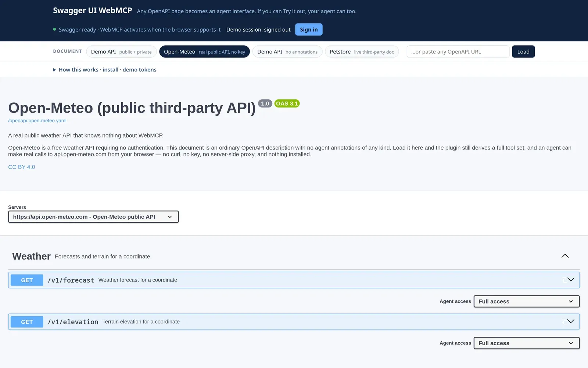
Task: Select the Open-Meteo document tab
Action: (204, 52)
